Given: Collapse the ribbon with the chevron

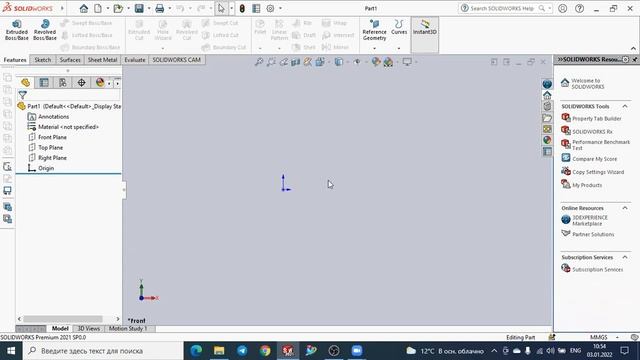Looking at the screenshot, I should tap(633, 48).
